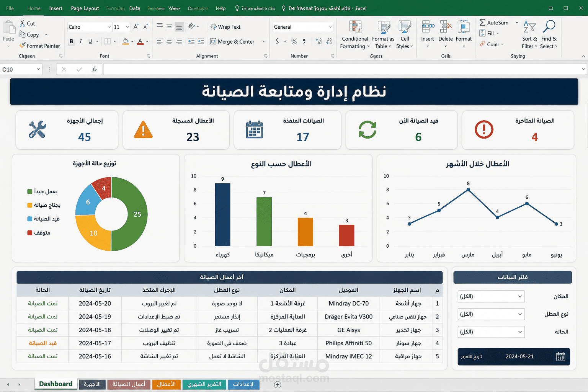Click the Borders icon
Image resolution: width=588 pixels, height=392 pixels.
coord(108,41)
